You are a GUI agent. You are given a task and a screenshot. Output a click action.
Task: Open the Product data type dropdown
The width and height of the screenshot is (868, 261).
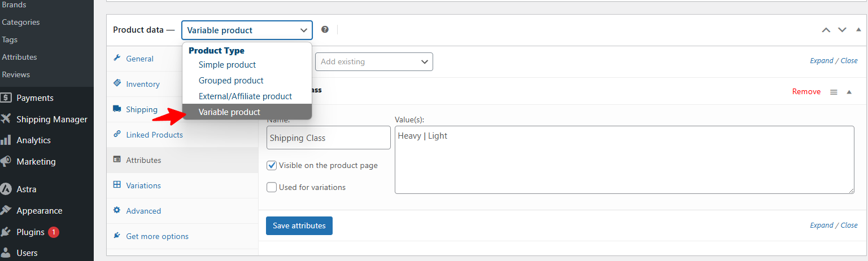247,30
